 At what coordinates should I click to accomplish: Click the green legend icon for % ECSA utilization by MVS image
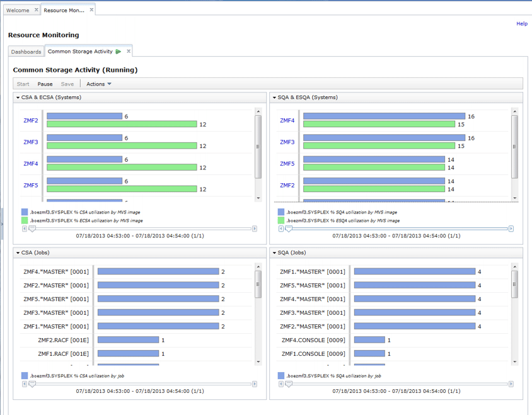(x=25, y=222)
